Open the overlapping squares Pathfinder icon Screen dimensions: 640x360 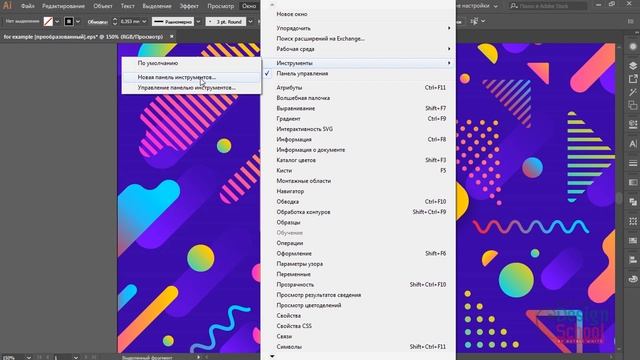633,202
